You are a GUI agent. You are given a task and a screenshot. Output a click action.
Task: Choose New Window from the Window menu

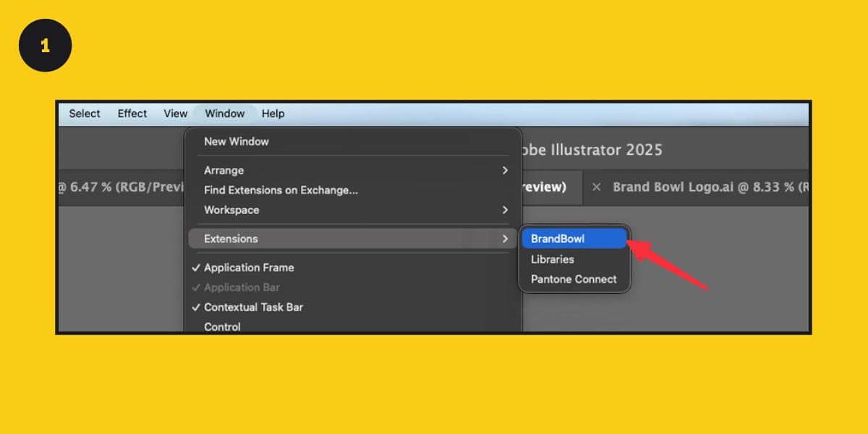tap(352, 142)
